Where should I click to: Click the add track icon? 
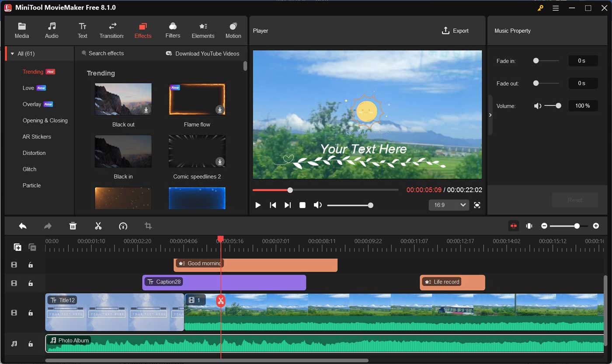[x=17, y=247]
